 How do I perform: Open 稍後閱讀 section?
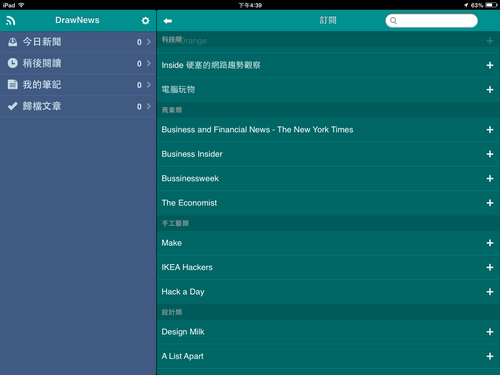click(x=78, y=63)
